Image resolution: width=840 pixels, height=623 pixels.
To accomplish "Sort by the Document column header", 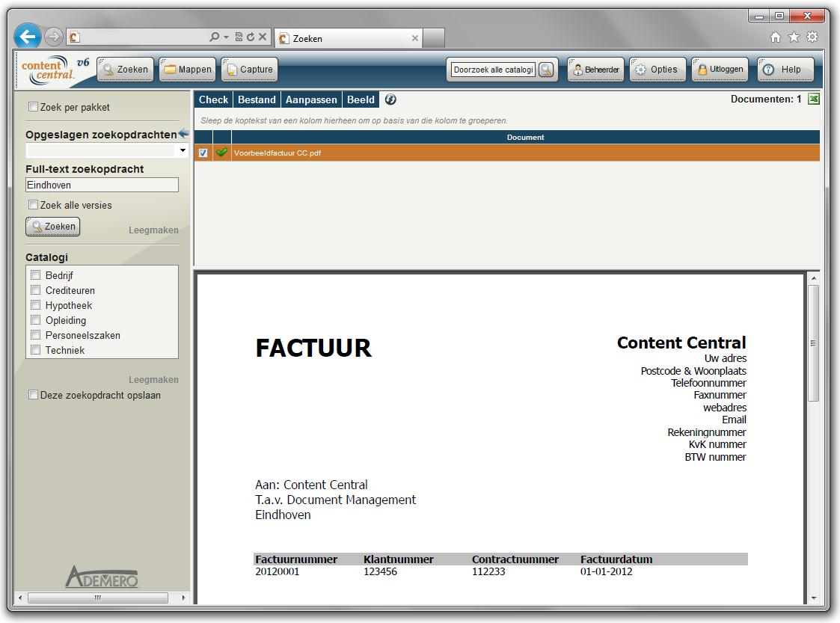I will point(525,137).
